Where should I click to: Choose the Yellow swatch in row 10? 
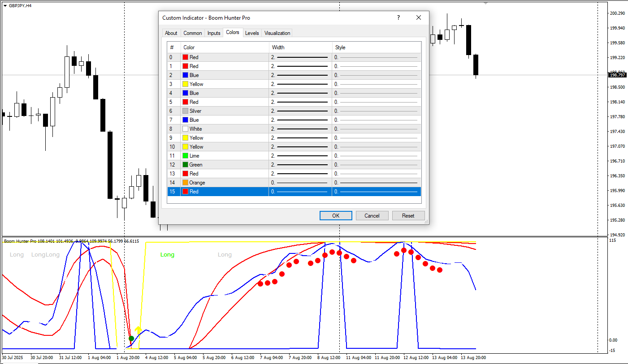[185, 147]
